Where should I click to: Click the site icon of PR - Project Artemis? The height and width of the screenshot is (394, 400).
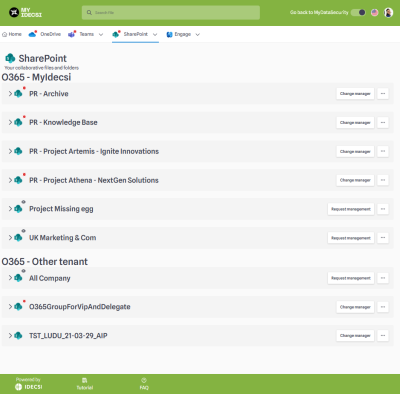coord(18,151)
